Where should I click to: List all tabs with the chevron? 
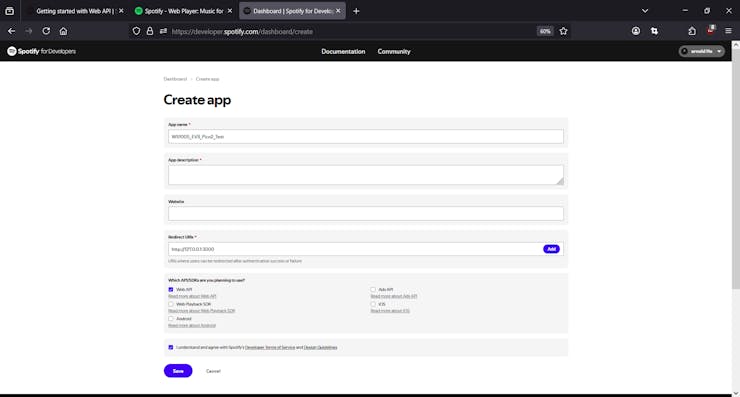click(645, 11)
